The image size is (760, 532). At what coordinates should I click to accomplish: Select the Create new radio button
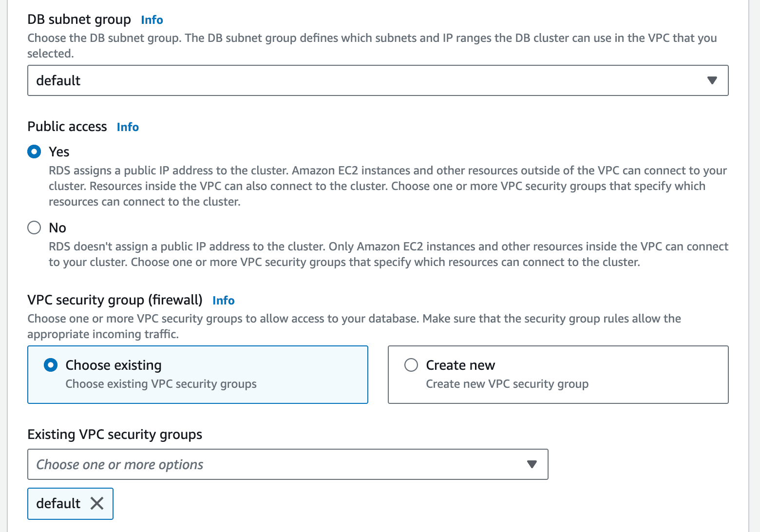pyautogui.click(x=411, y=365)
